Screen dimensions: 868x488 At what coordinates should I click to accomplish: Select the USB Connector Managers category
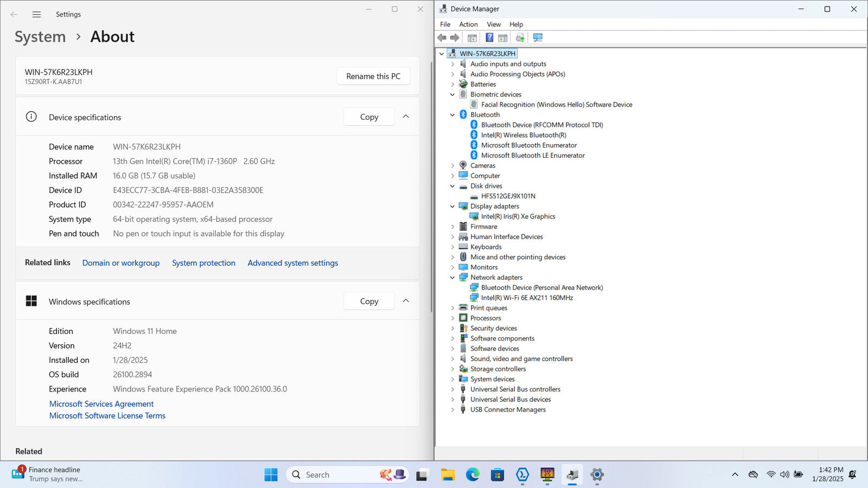pos(508,409)
